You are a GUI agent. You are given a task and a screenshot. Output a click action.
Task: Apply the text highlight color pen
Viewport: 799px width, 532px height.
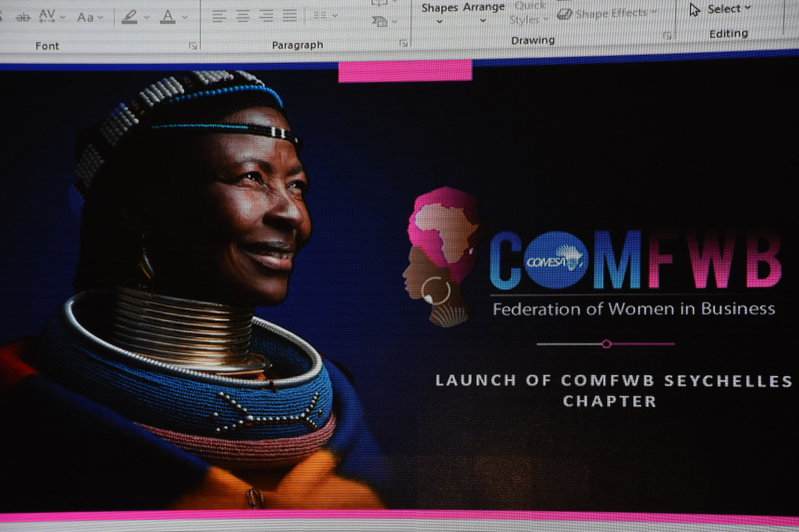[x=130, y=17]
